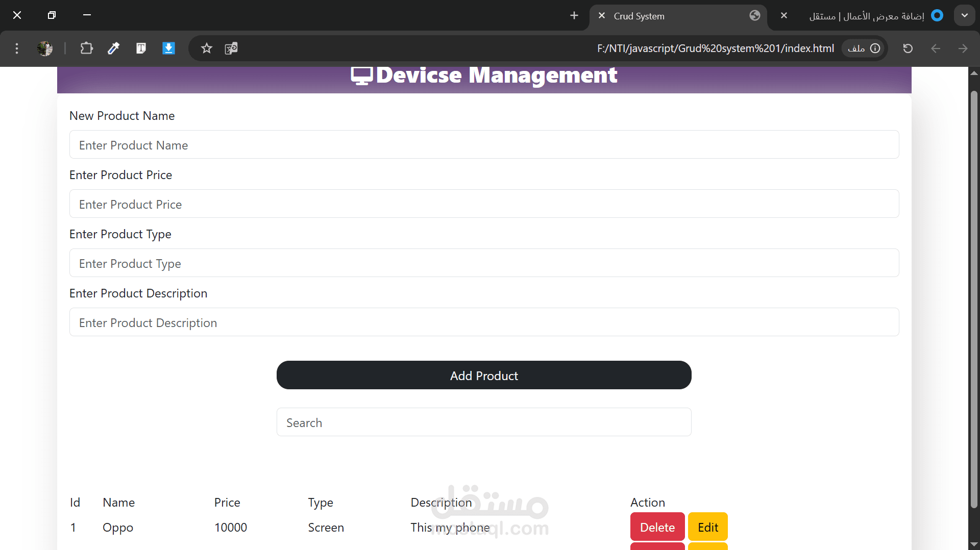Minimize the browser window
This screenshot has height=550, width=980.
coord(87,15)
